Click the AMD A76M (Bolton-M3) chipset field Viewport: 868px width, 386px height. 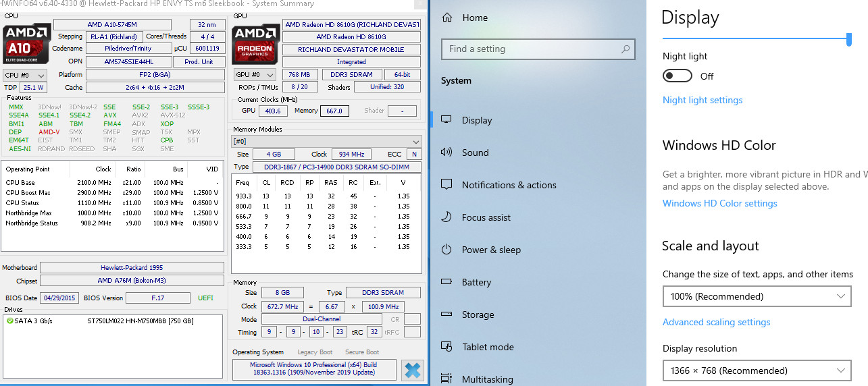click(x=132, y=280)
